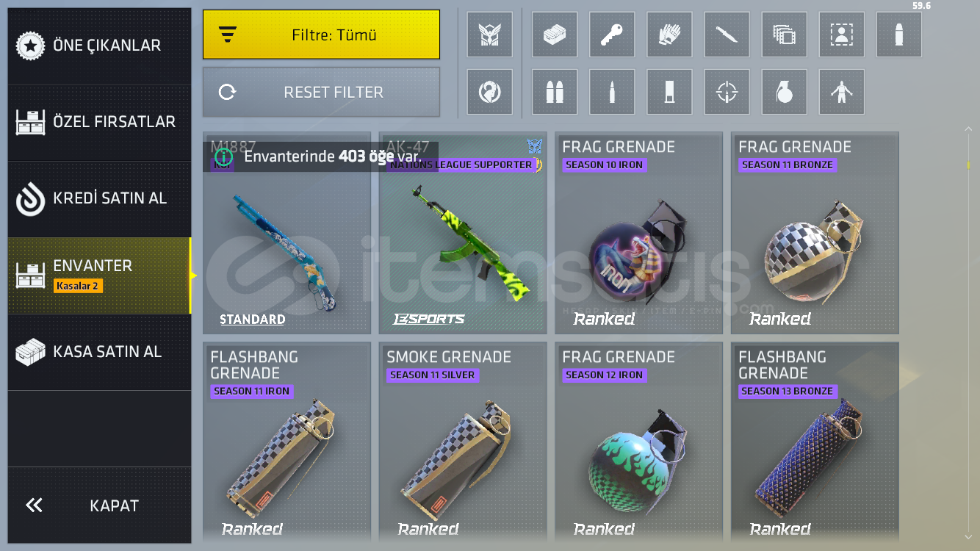Select the key filter icon
The image size is (980, 551).
[612, 35]
